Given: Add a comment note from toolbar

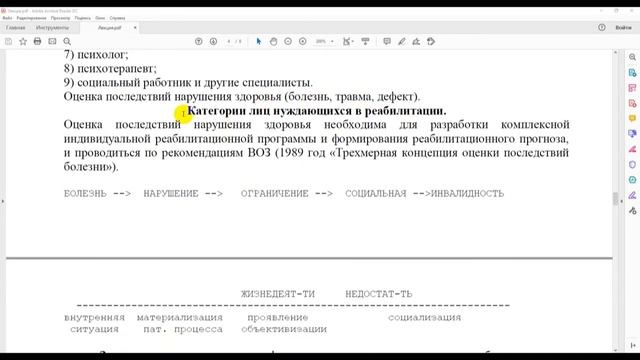Looking at the screenshot, I should [387, 41].
